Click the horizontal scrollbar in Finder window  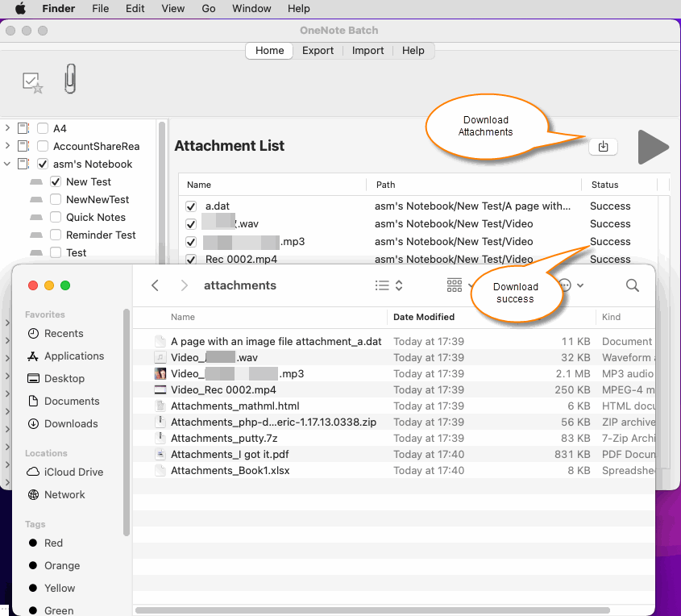[372, 610]
